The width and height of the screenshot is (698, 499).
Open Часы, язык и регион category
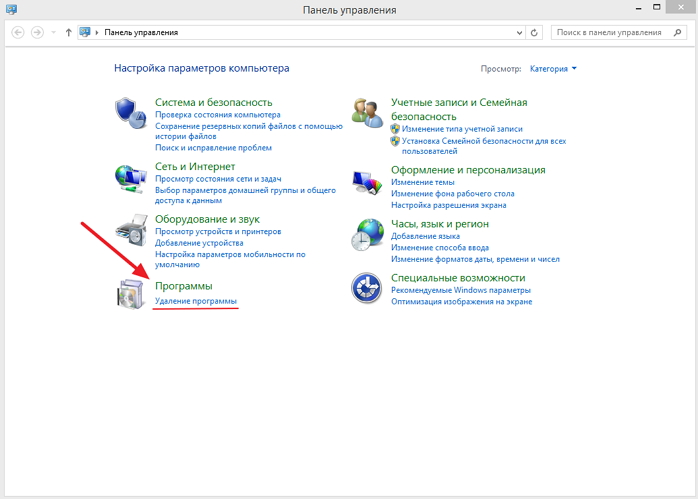(440, 223)
